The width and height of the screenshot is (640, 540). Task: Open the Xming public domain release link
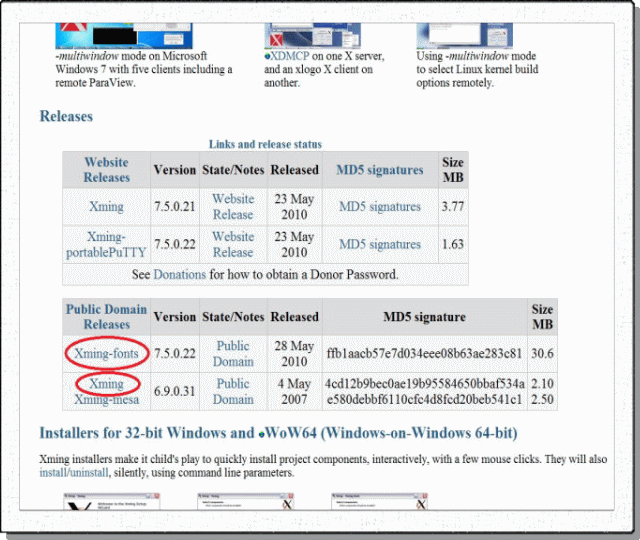[x=106, y=384]
